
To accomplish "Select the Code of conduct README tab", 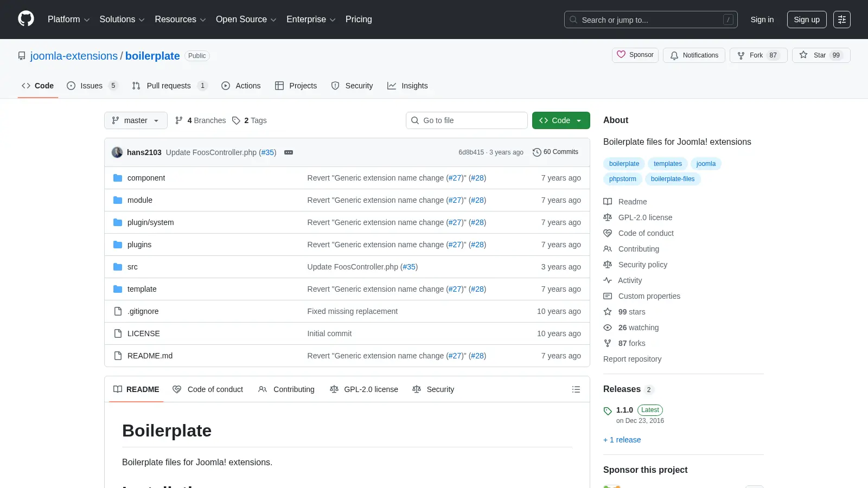I will [x=208, y=389].
